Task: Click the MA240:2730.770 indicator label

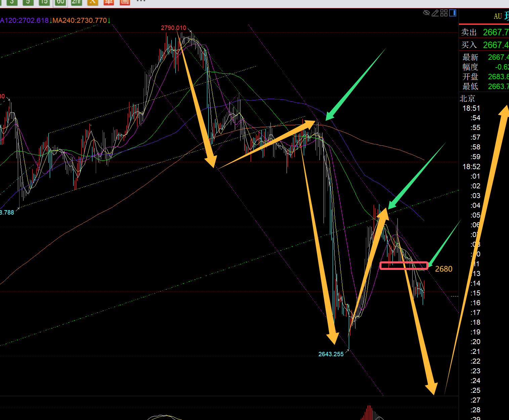Action: coord(80,20)
